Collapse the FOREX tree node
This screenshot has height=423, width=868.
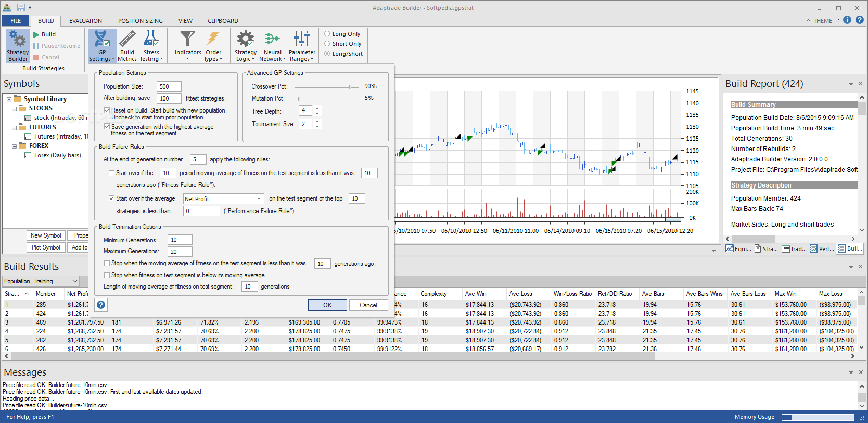[15, 146]
